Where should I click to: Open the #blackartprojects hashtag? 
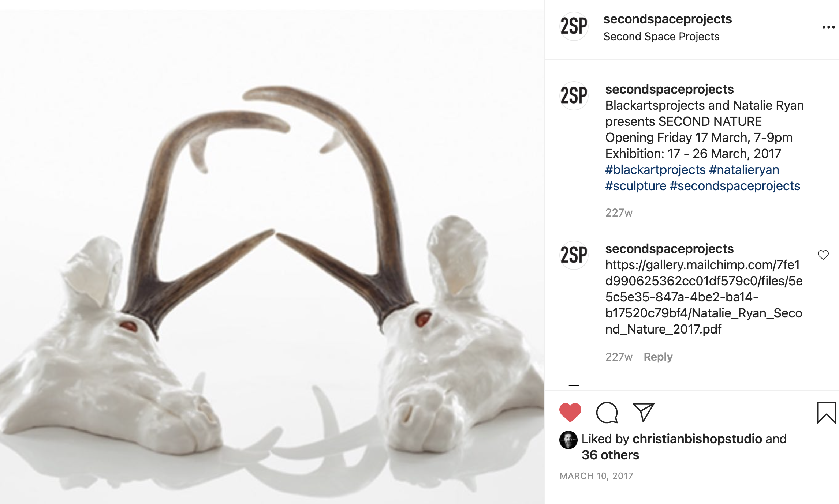pyautogui.click(x=655, y=170)
